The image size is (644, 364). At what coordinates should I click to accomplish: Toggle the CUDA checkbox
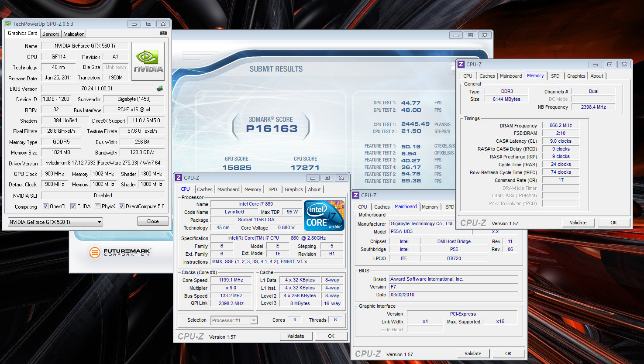(73, 206)
